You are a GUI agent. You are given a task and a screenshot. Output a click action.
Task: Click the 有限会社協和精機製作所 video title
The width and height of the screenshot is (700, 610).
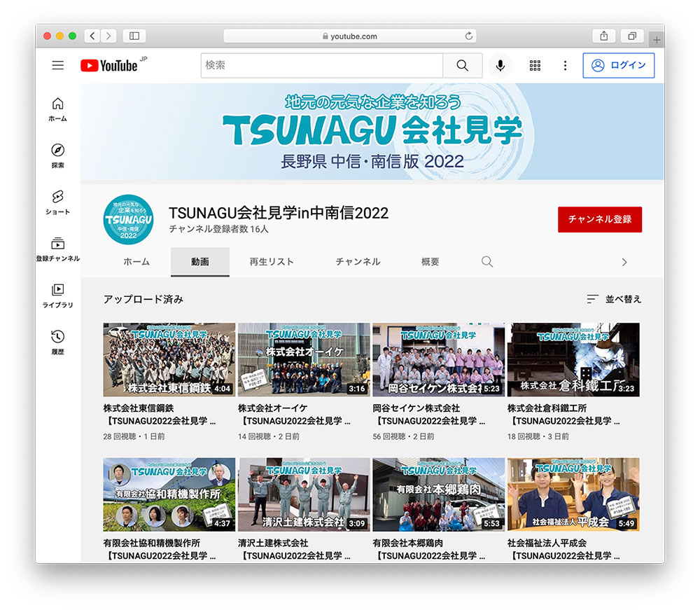pyautogui.click(x=160, y=549)
